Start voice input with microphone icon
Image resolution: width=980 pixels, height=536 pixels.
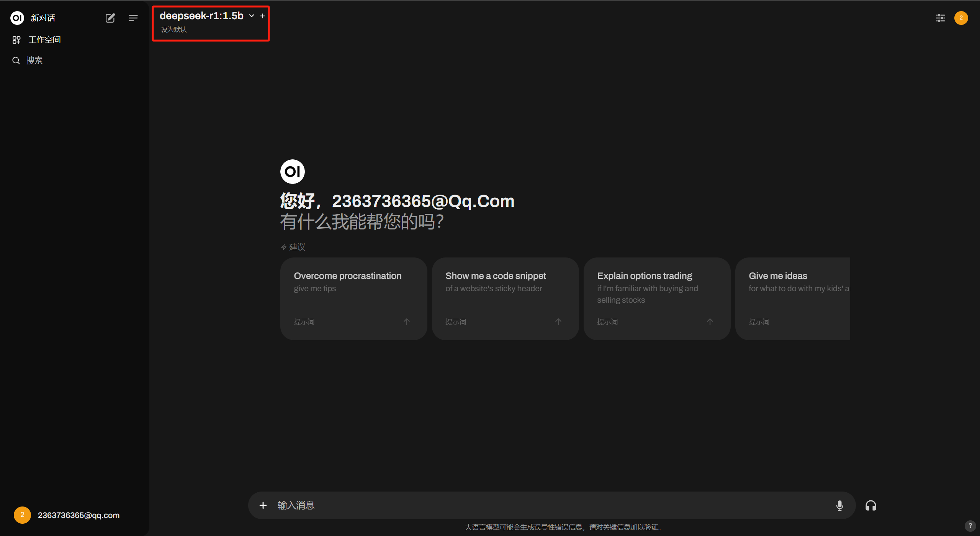(x=839, y=505)
